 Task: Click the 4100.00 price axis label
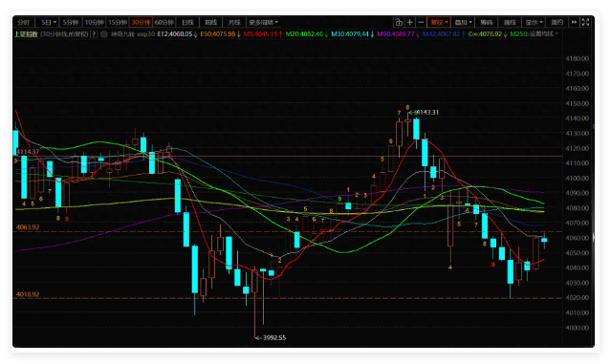point(578,179)
